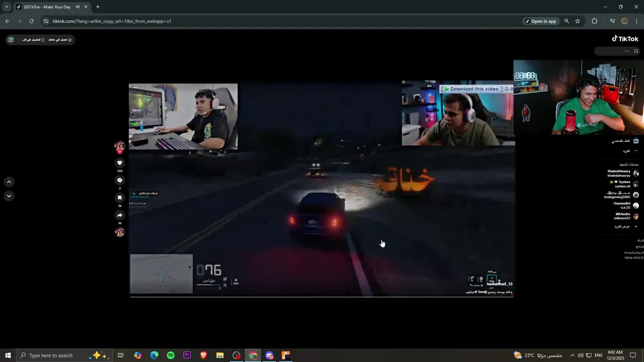The height and width of the screenshot is (362, 644).
Task: Like the TikTok video with heart icon
Action: coord(120,163)
